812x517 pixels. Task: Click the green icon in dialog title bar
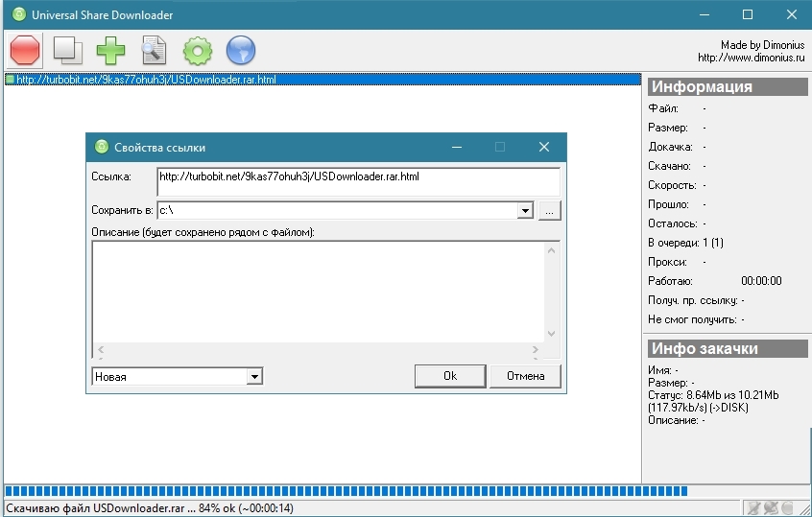pyautogui.click(x=101, y=147)
